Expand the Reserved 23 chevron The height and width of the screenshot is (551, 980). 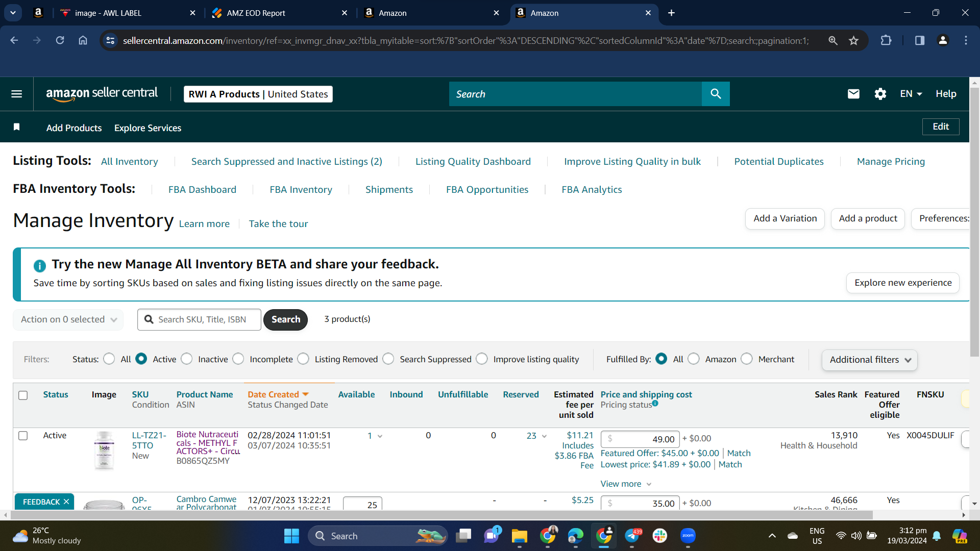point(544,436)
